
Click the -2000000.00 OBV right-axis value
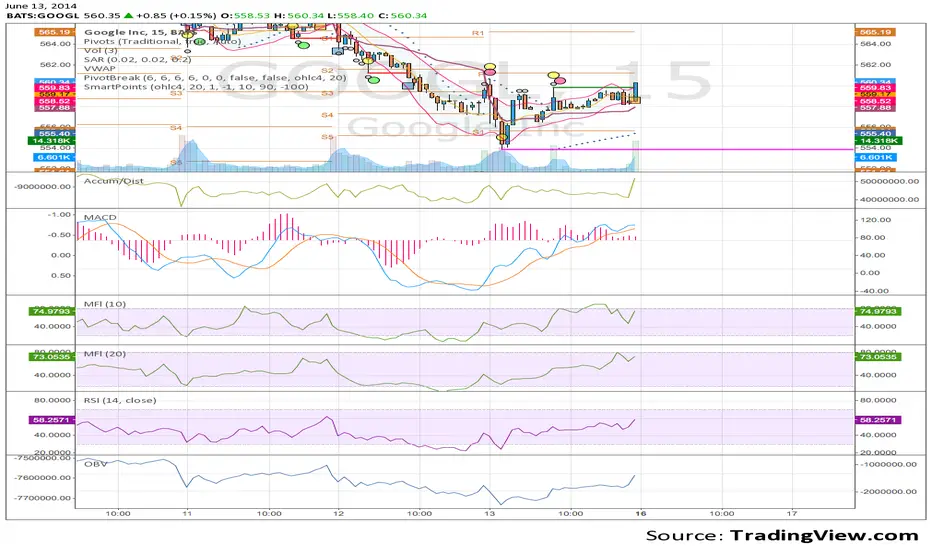[889, 492]
